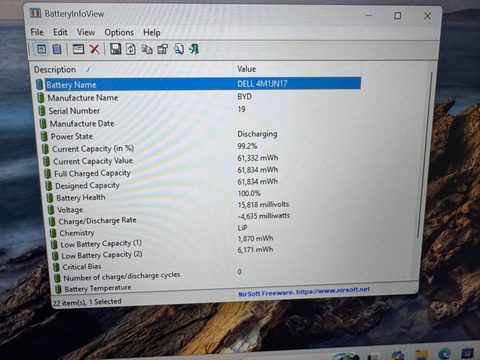Open the Advanced Options window icon
Screen dimensions: 480x360
[x=78, y=49]
